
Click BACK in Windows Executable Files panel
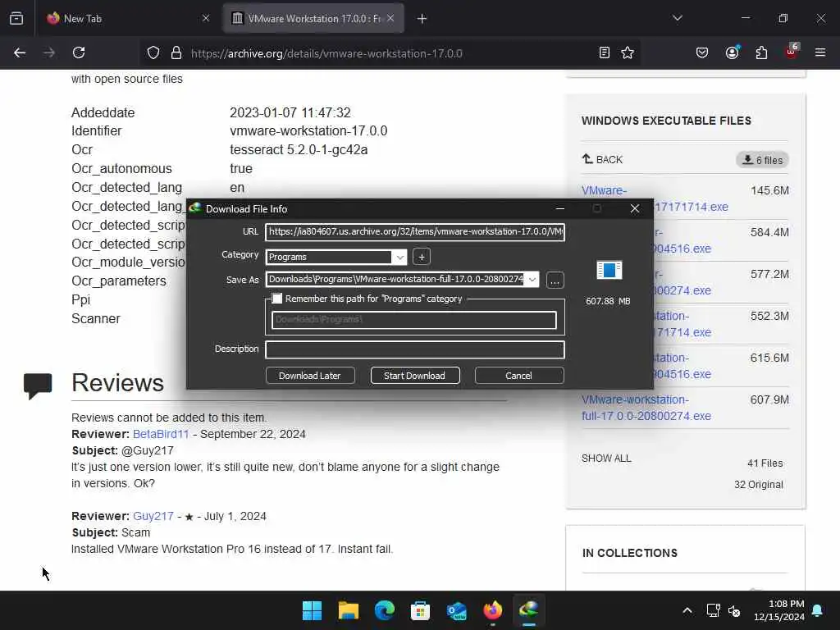[x=603, y=159]
